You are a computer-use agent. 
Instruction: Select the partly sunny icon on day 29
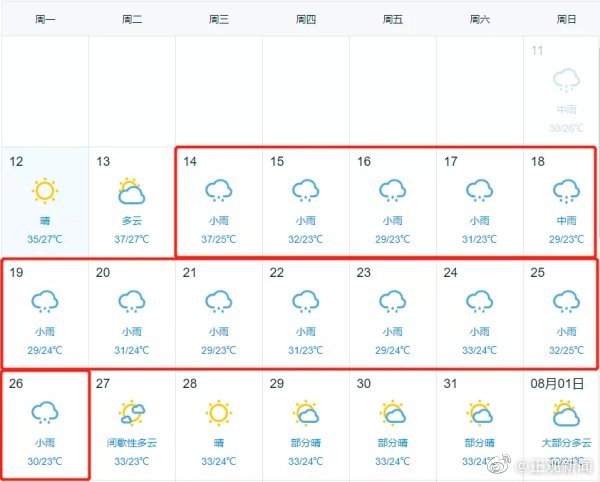306,413
